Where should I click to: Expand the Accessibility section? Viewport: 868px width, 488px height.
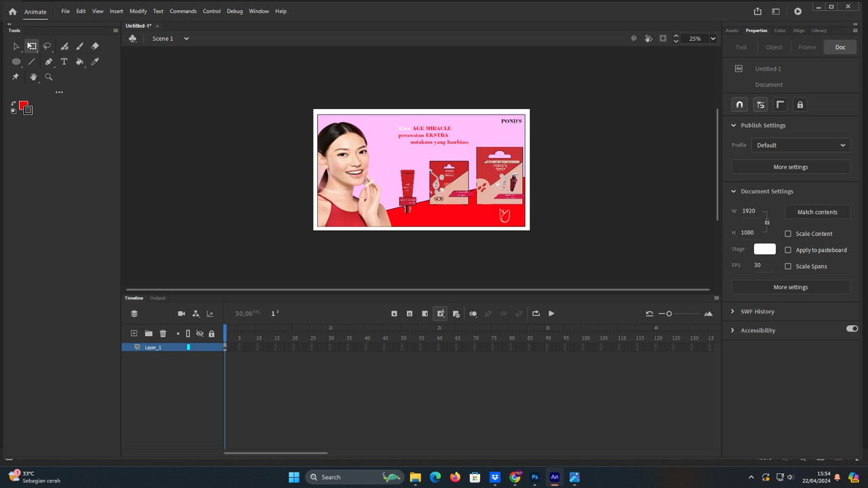(733, 331)
